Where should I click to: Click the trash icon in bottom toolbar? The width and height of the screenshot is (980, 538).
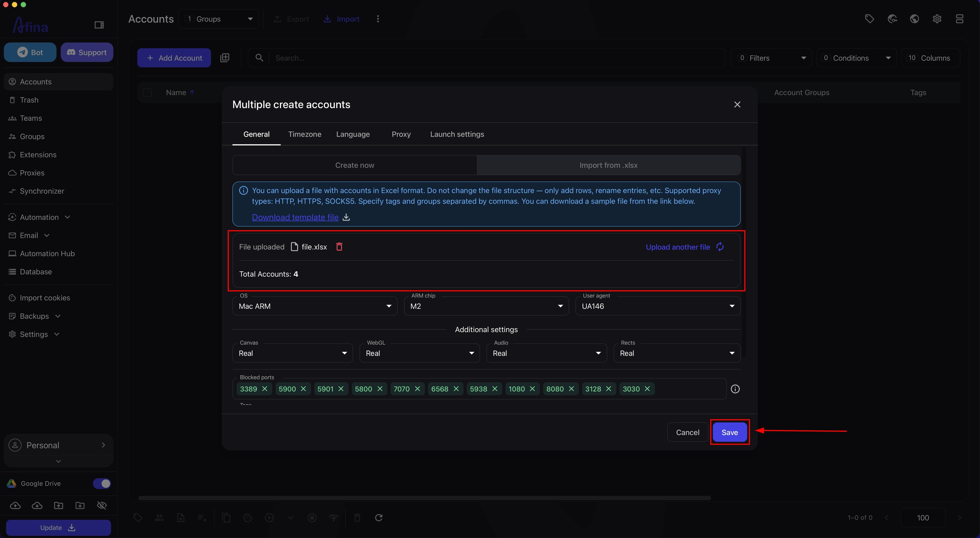[x=357, y=517]
